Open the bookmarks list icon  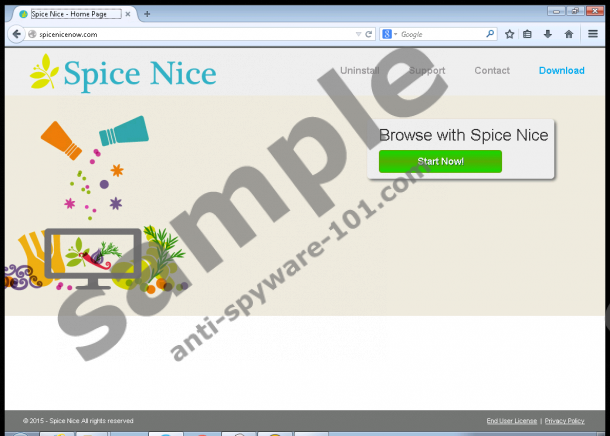(528, 34)
